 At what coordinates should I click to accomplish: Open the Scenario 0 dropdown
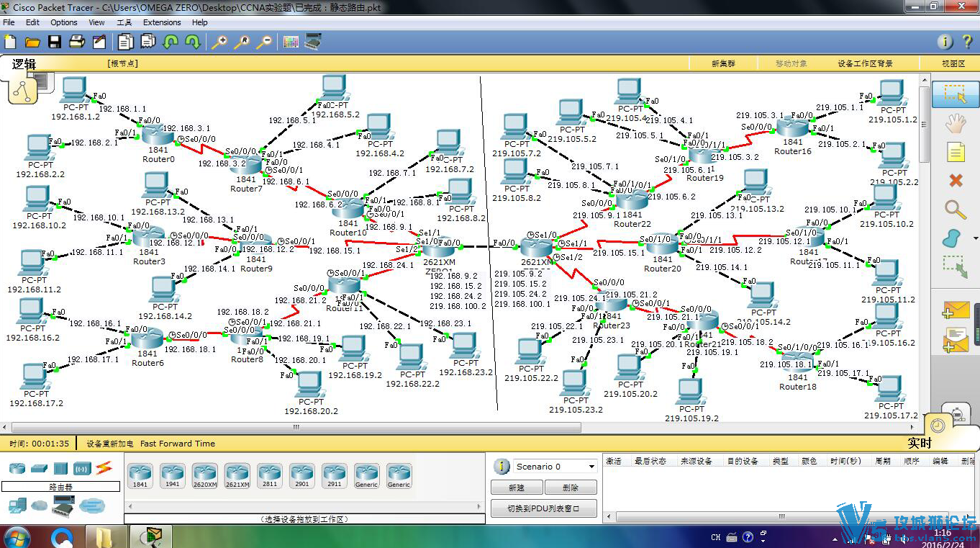554,466
